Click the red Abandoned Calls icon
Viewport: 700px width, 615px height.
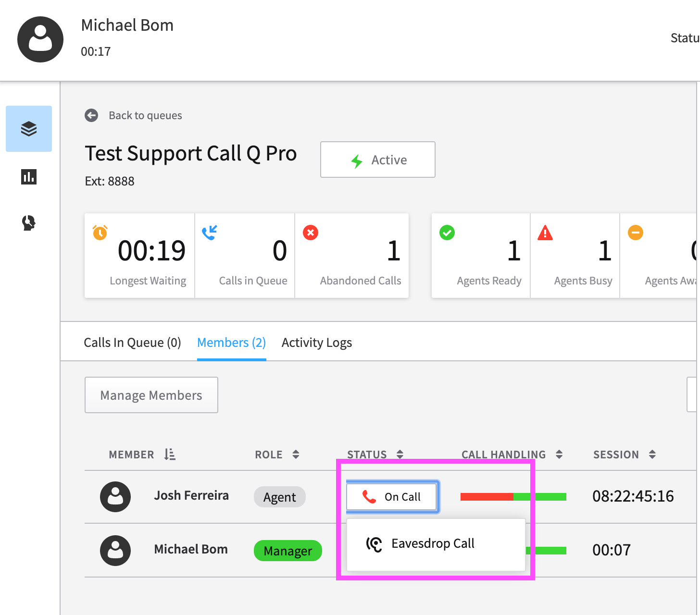[x=311, y=233]
